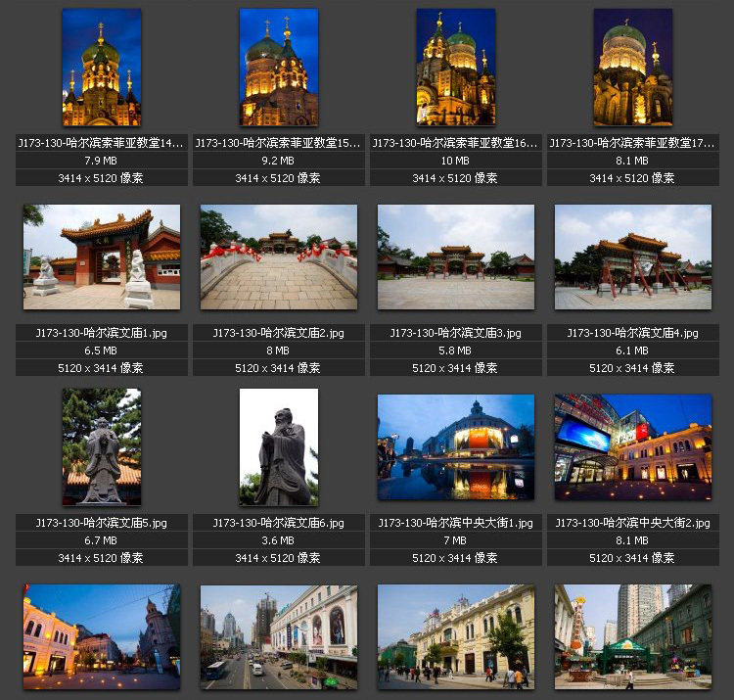Select the 哈尔滨索菲亚教堂16 church thumbnail
The image size is (734, 700).
[x=456, y=67]
